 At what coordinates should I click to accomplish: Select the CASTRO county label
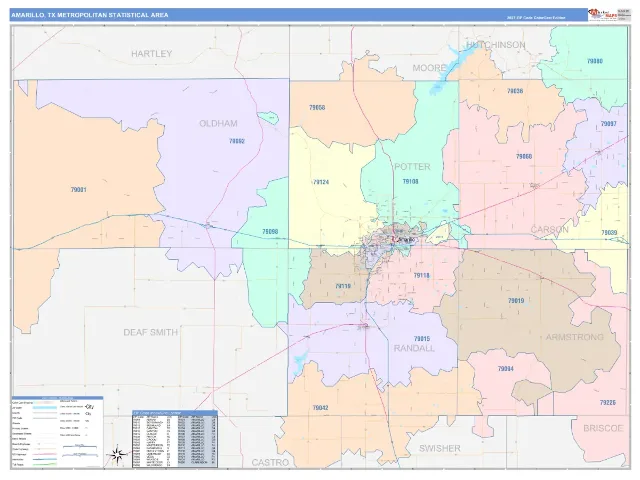(270, 462)
